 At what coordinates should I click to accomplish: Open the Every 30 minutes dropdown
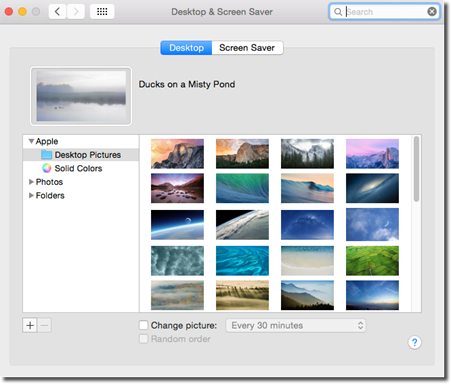coord(296,325)
